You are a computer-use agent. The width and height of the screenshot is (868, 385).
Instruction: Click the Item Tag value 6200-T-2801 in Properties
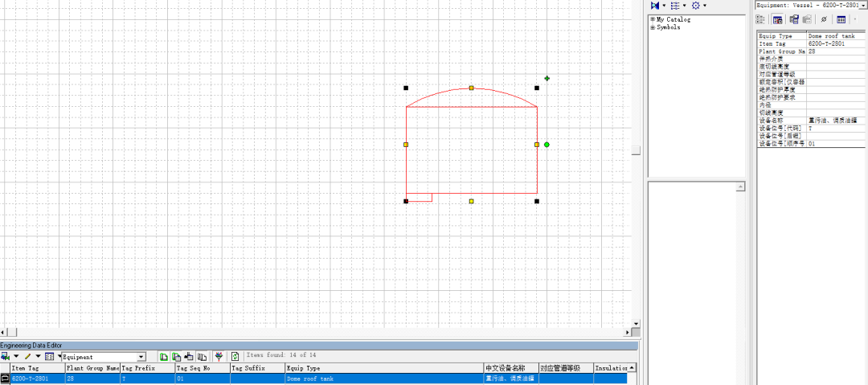837,43
